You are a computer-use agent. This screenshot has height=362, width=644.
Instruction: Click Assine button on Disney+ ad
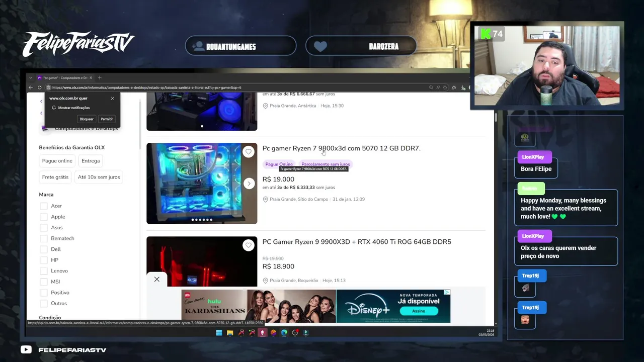coord(419,311)
